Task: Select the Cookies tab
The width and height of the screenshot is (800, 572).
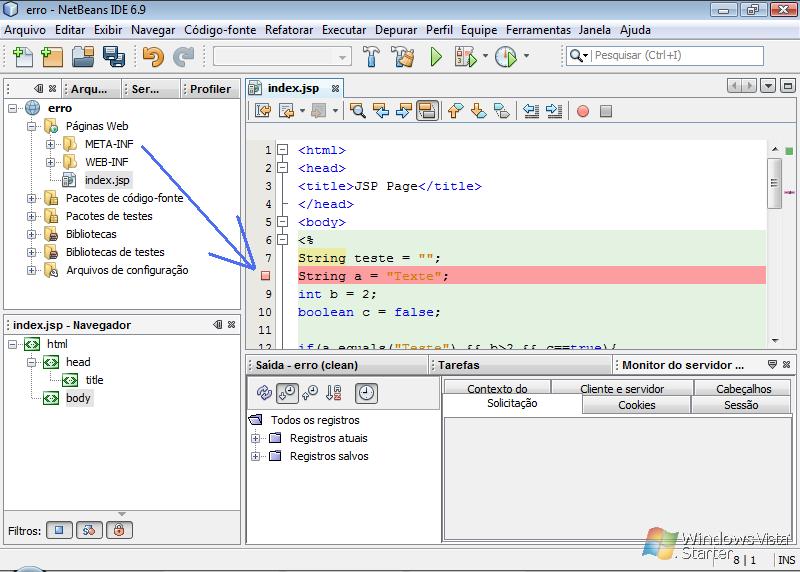Action: (x=636, y=405)
